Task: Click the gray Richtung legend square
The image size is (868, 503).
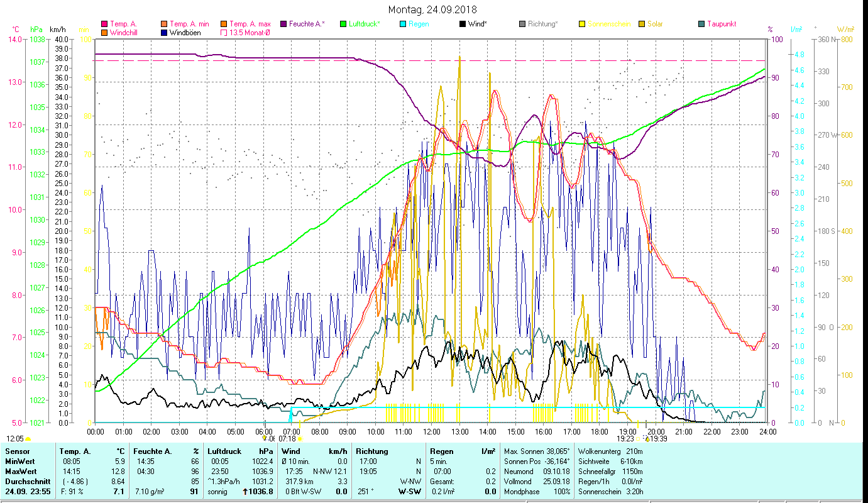Action: (x=522, y=24)
